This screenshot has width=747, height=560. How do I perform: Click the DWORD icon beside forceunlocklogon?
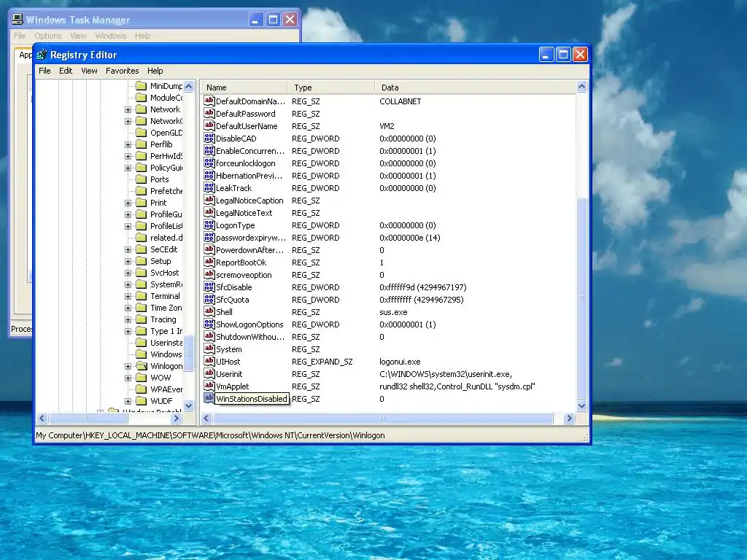(209, 163)
